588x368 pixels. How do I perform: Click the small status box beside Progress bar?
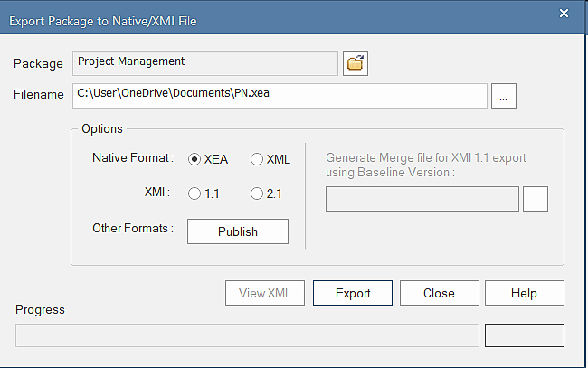pos(525,335)
